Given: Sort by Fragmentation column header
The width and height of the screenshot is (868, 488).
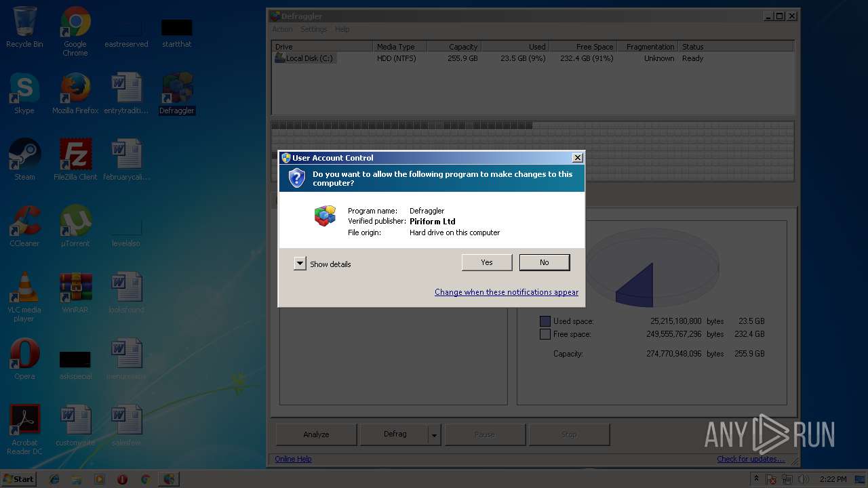Looking at the screenshot, I should click(647, 47).
